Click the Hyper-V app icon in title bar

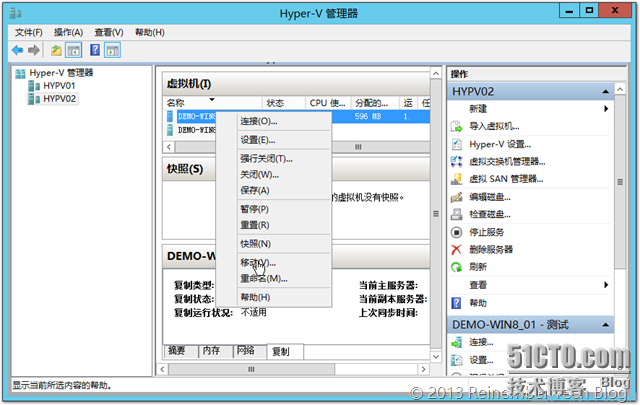pyautogui.click(x=15, y=13)
